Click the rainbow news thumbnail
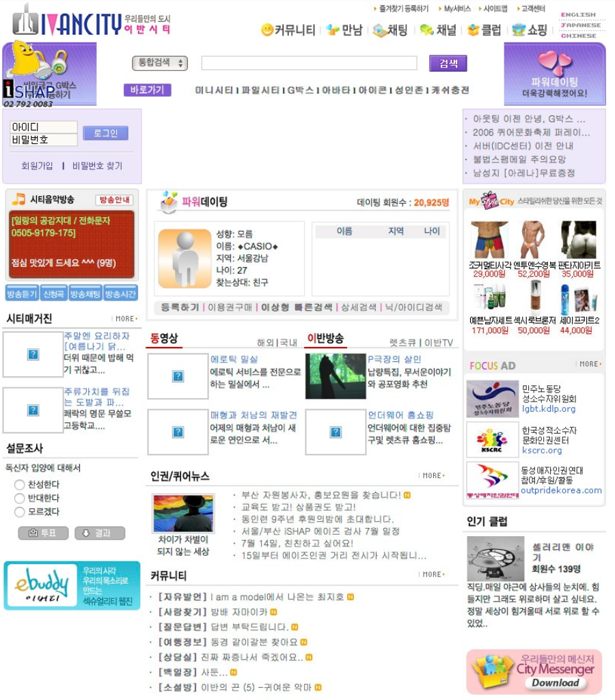Screen dimensions: 615x700 (x=183, y=514)
